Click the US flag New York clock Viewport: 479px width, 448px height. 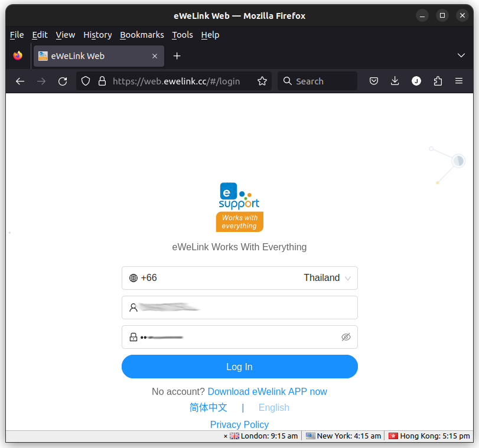[343, 436]
